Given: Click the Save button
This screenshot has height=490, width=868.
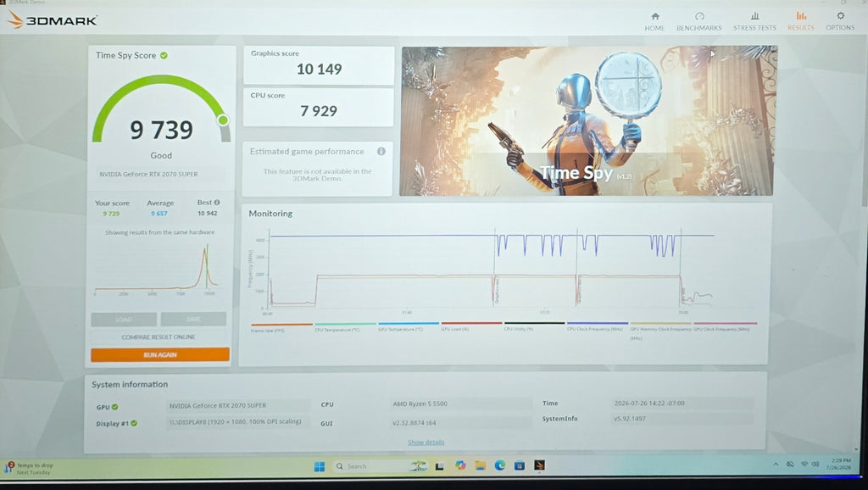Looking at the screenshot, I should click(193, 320).
